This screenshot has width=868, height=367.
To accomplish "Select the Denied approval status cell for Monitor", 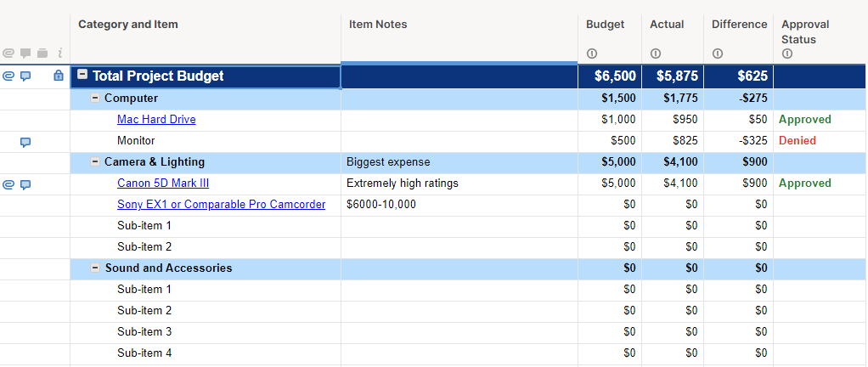I will (x=797, y=141).
